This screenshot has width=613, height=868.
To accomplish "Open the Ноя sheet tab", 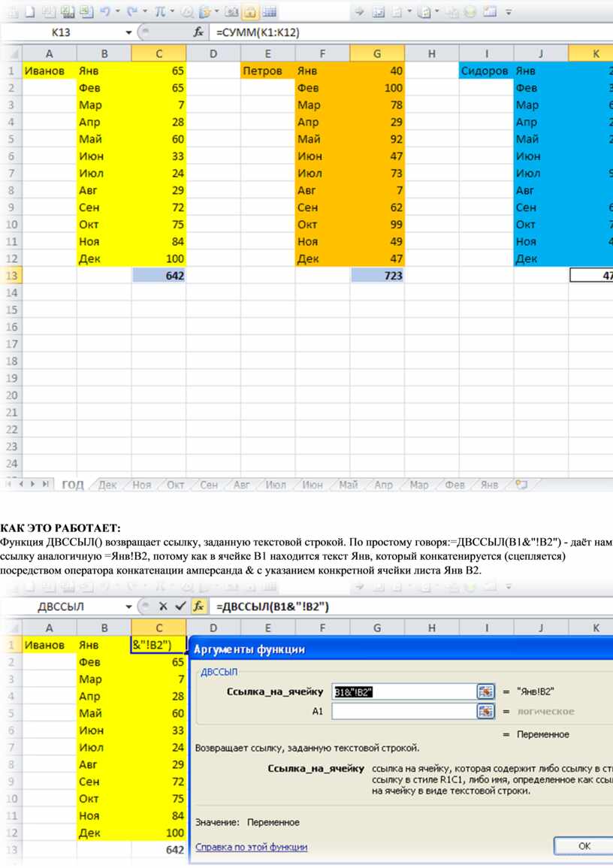I will pyautogui.click(x=142, y=485).
